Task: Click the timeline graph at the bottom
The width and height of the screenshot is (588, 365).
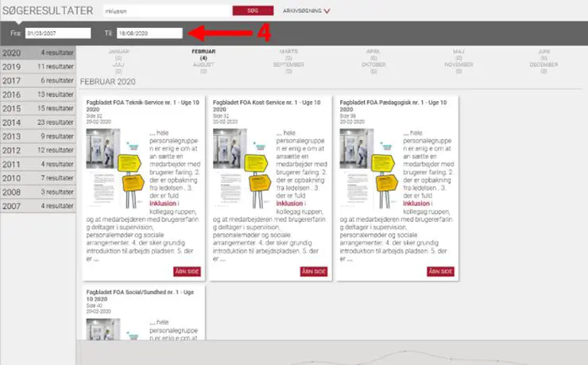Action: pos(332,355)
